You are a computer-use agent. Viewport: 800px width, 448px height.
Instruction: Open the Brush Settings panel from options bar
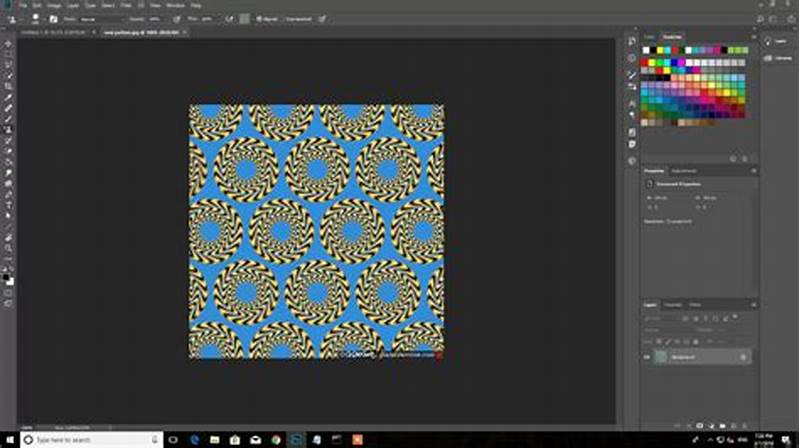54,19
